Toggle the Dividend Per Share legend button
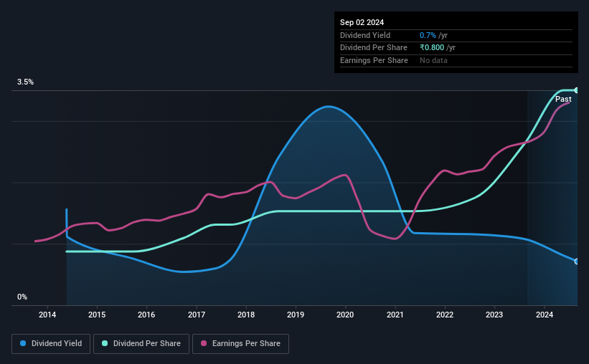 [x=141, y=344]
